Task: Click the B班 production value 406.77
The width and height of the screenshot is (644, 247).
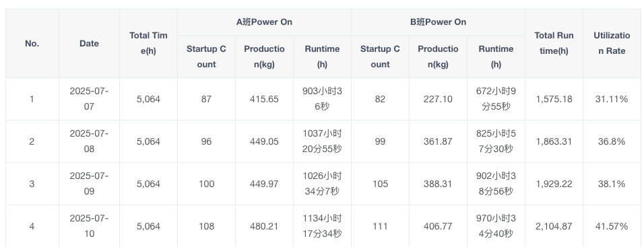Action: [x=439, y=227]
